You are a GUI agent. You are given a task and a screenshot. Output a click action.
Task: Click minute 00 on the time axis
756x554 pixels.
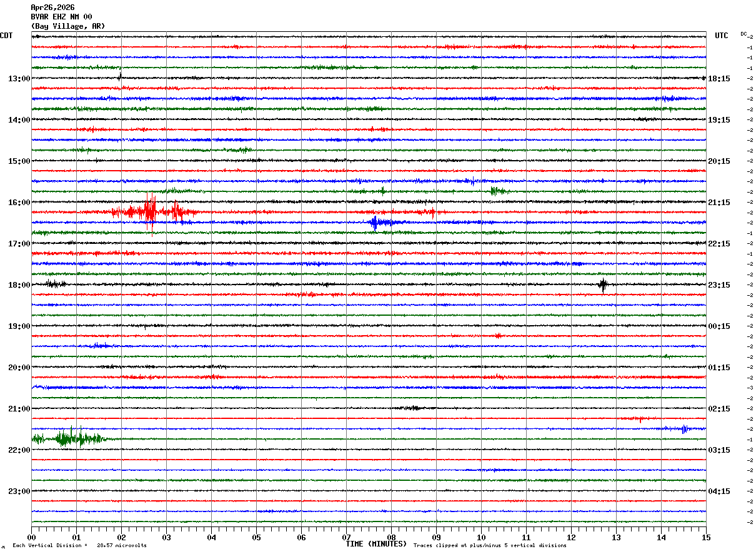tap(31, 537)
